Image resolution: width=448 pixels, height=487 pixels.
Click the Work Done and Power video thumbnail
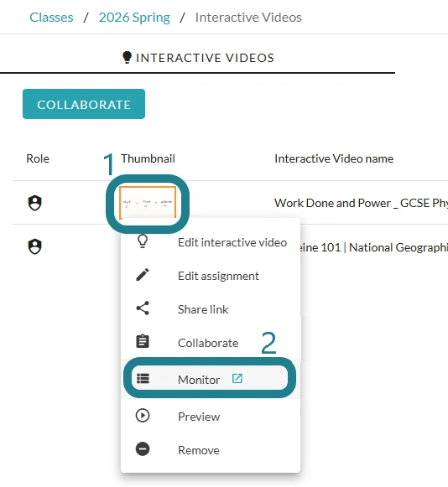[148, 203]
